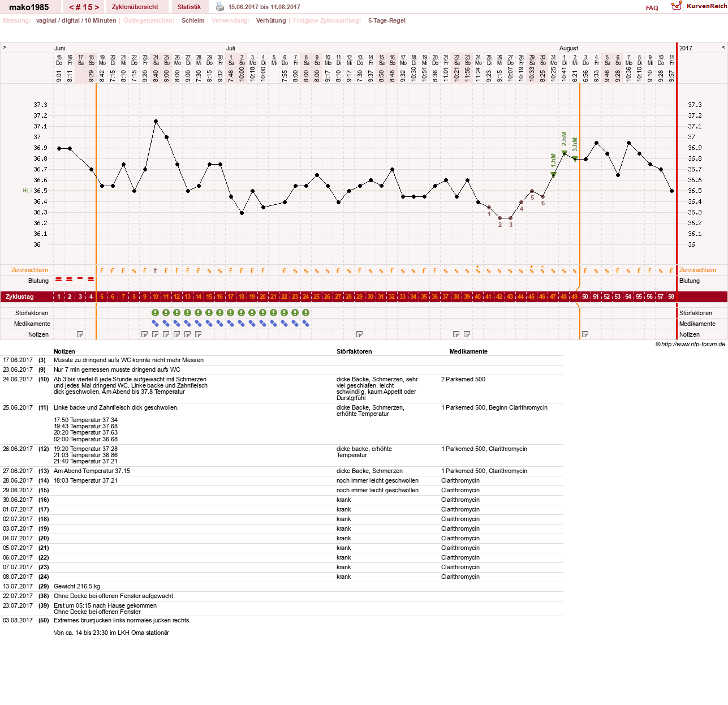Image resolution: width=728 pixels, height=705 pixels.
Task: Click the 'Störfaktoren' column header in notes
Action: tap(354, 351)
